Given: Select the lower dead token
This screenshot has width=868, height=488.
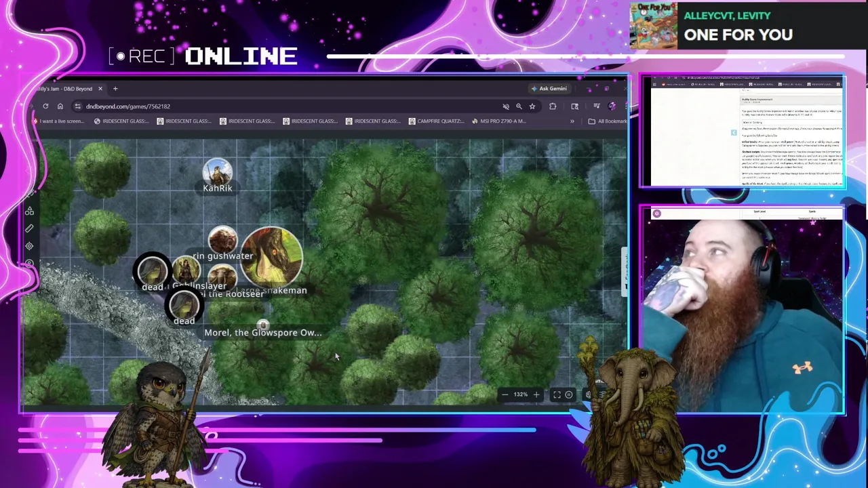Looking at the screenshot, I should pyautogui.click(x=184, y=304).
